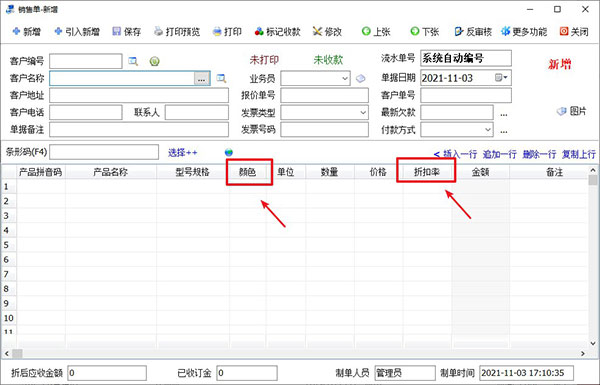The width and height of the screenshot is (600, 385).
Task: Expand the 业务员 dropdown
Action: click(345, 78)
